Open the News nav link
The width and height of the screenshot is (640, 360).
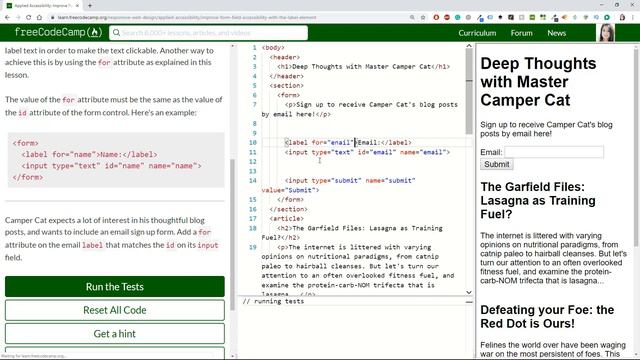(556, 33)
